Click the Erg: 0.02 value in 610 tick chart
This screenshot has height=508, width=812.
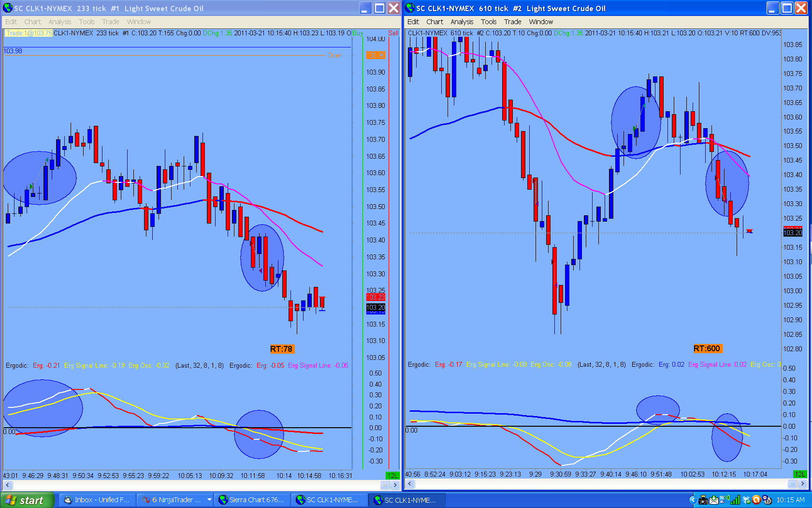click(671, 364)
